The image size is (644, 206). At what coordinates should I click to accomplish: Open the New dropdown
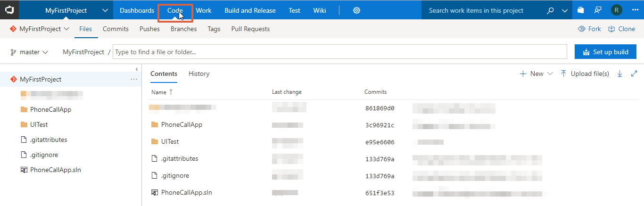(x=536, y=74)
